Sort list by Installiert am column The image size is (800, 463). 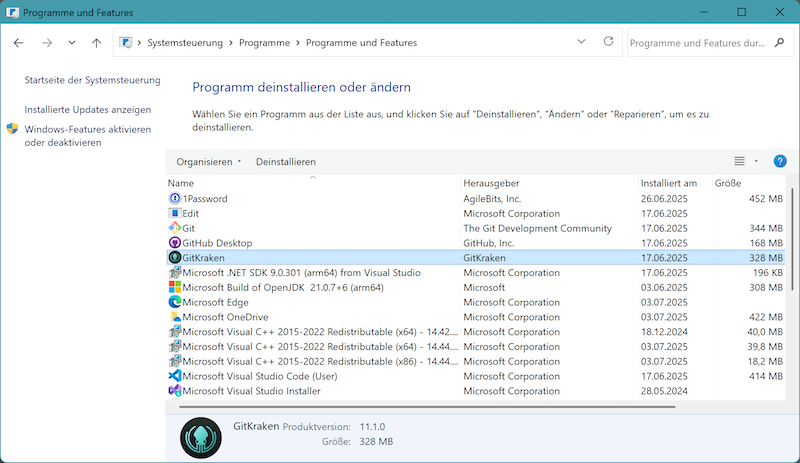(x=675, y=183)
